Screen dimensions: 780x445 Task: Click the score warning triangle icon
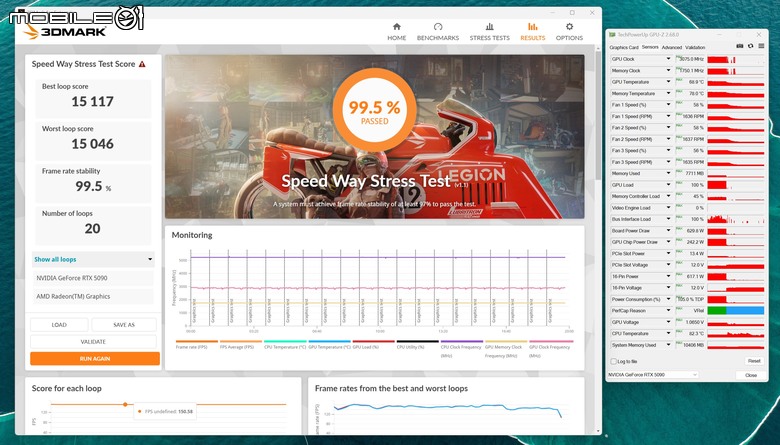(x=142, y=64)
